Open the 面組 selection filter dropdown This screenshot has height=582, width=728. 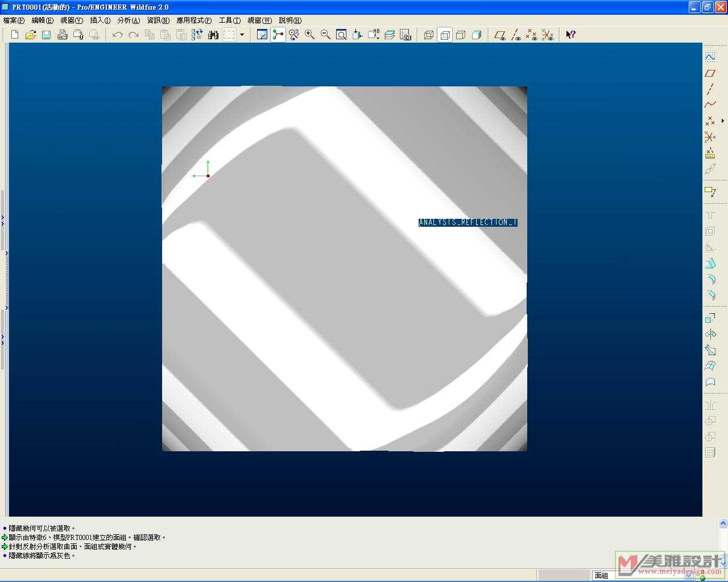(688, 575)
